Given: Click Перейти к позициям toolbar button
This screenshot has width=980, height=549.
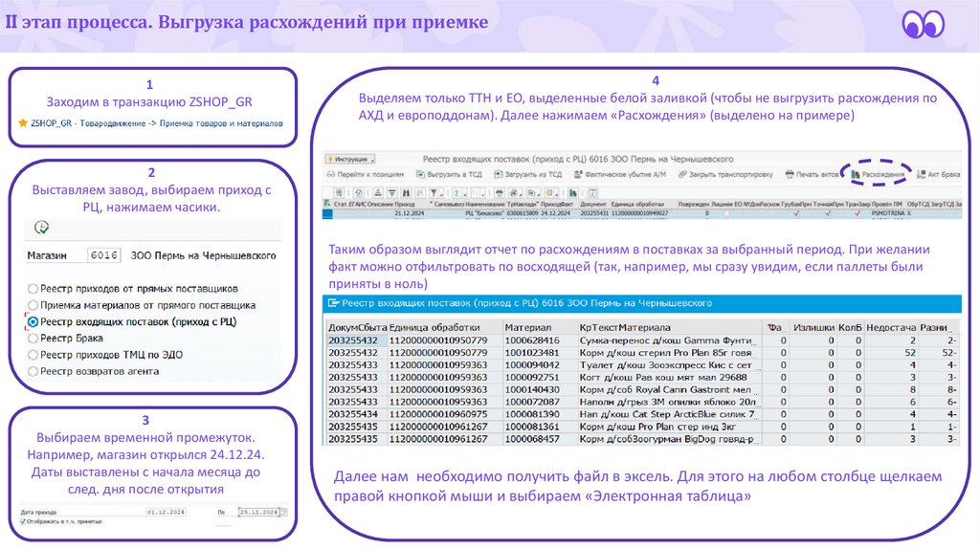Looking at the screenshot, I should 366,175.
